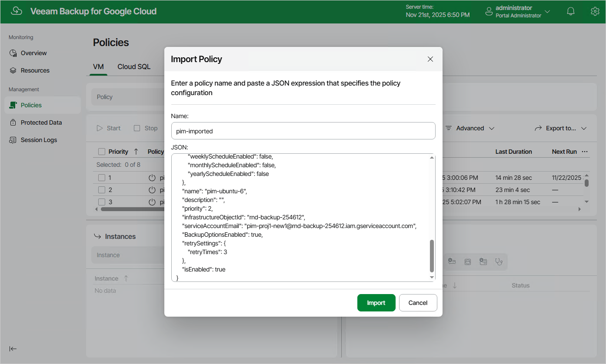Open the settings gear icon
Viewport: 606px width, 364px height.
[x=595, y=12]
